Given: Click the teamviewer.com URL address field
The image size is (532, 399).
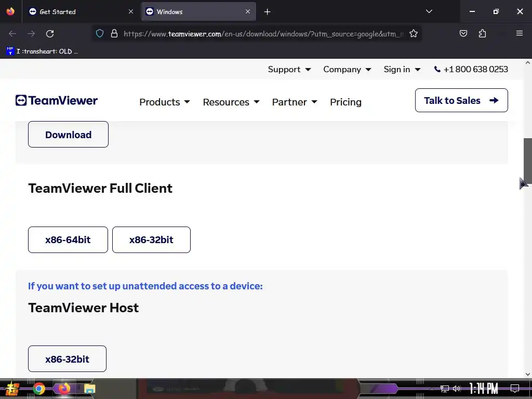Looking at the screenshot, I should [x=263, y=34].
